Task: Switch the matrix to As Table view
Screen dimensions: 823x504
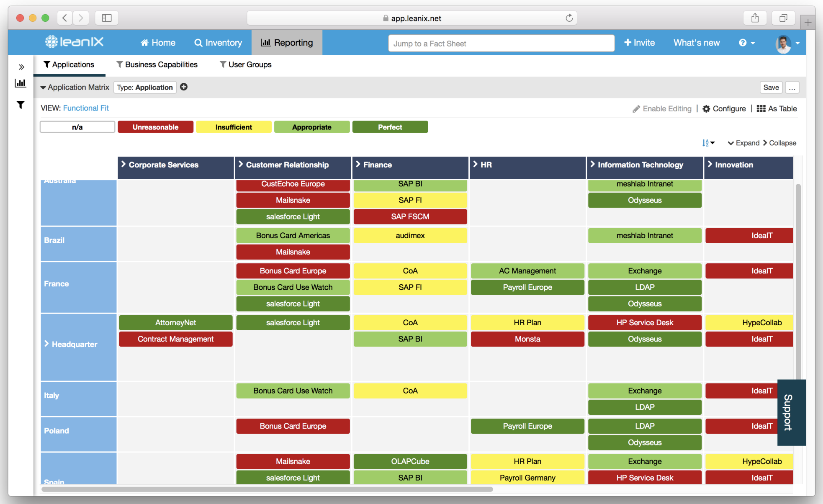Action: pos(777,108)
